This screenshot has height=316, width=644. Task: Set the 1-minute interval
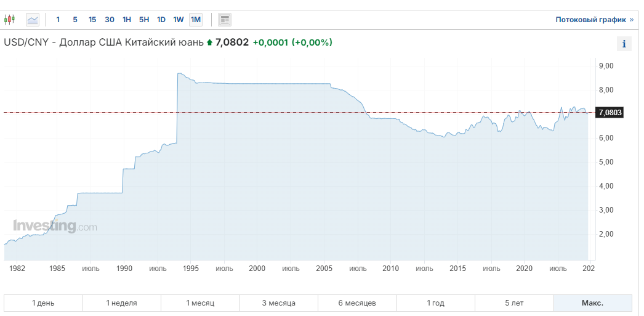(58, 20)
